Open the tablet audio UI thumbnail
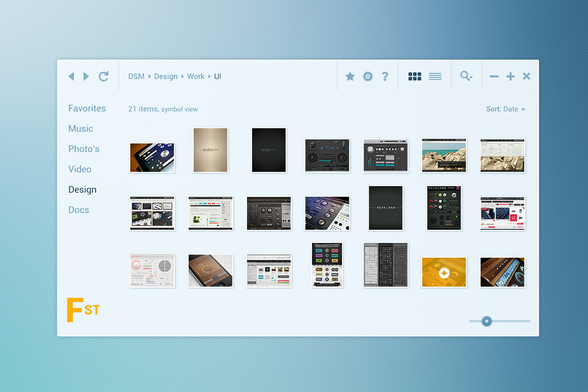The height and width of the screenshot is (392, 588). pyautogui.click(x=152, y=158)
